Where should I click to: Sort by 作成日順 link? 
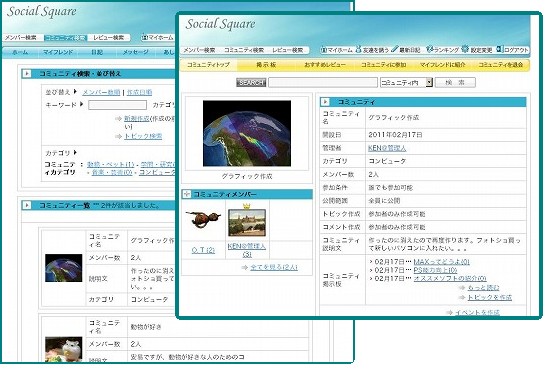pos(139,92)
